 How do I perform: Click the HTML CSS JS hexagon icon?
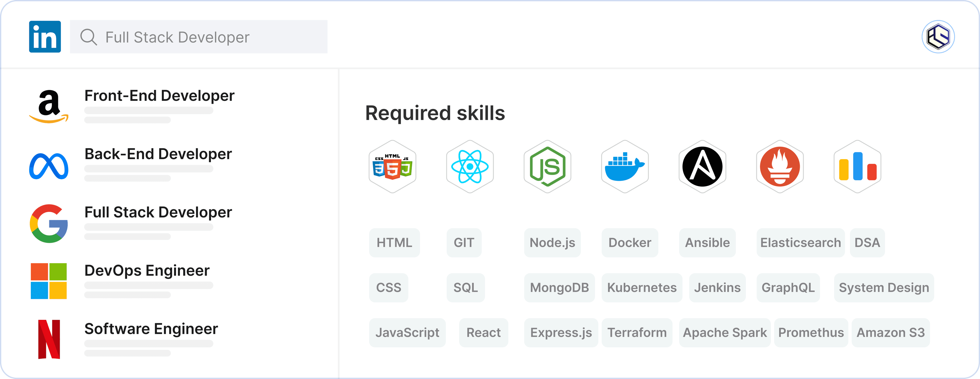tap(392, 167)
